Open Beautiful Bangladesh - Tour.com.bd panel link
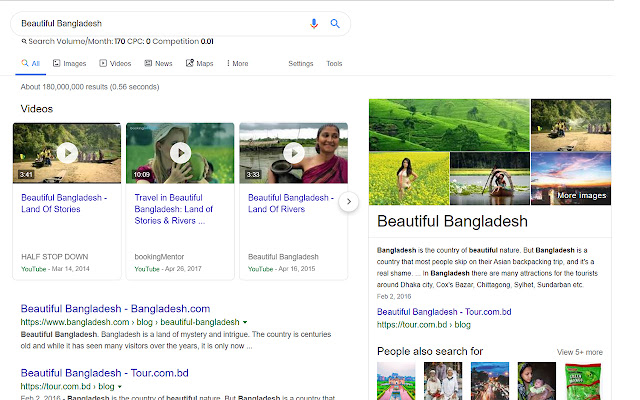Viewport: 640px width, 400px height. click(444, 312)
